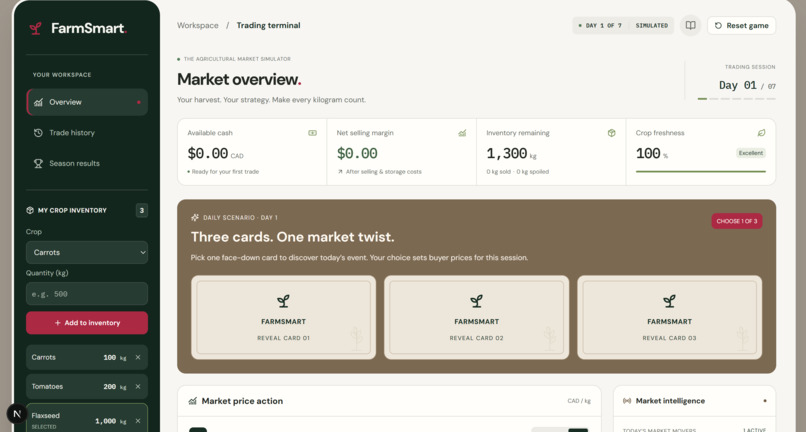Click the Inventory remaining cube icon

(x=611, y=133)
